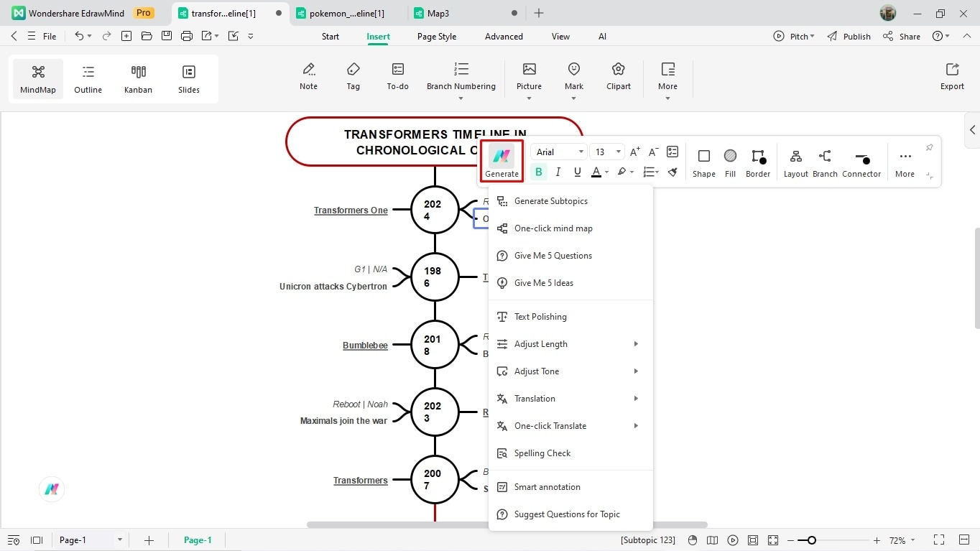Open Translation submenu
980x551 pixels.
tap(570, 399)
